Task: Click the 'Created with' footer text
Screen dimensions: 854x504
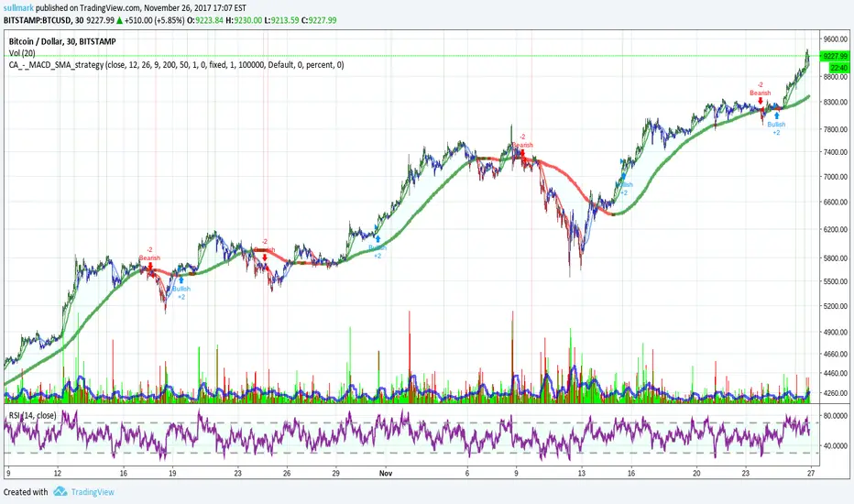Action: pos(26,492)
